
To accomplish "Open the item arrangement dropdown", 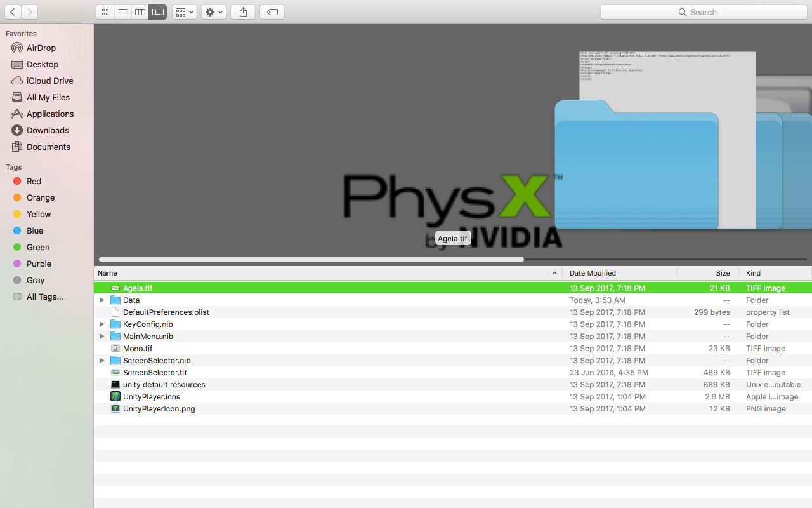I will 185,12.
